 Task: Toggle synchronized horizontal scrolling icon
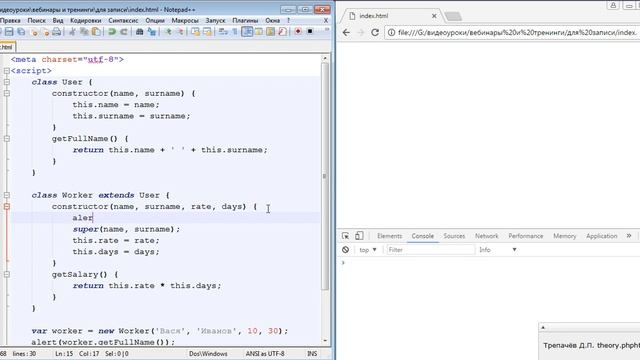[207, 31]
